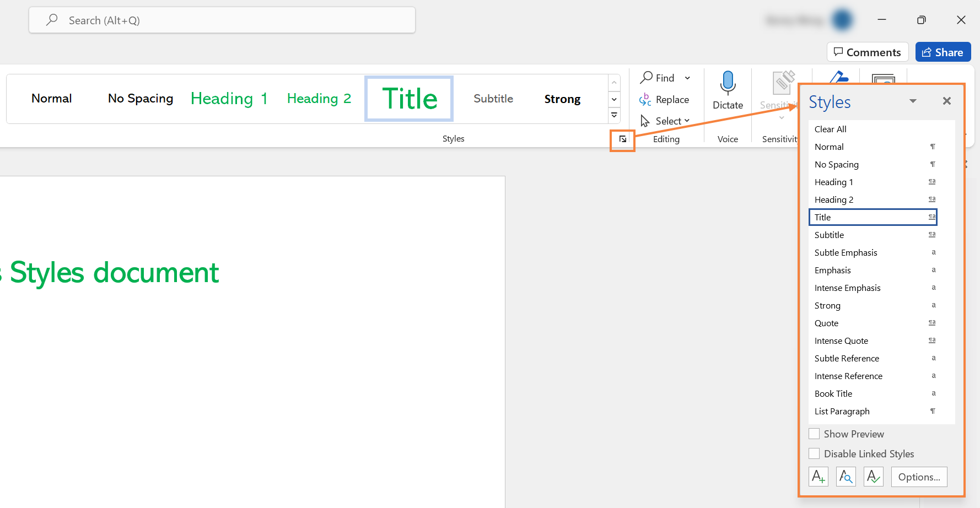Image resolution: width=980 pixels, height=508 pixels.
Task: Choose Emphasis style in pane
Action: pyautogui.click(x=873, y=270)
